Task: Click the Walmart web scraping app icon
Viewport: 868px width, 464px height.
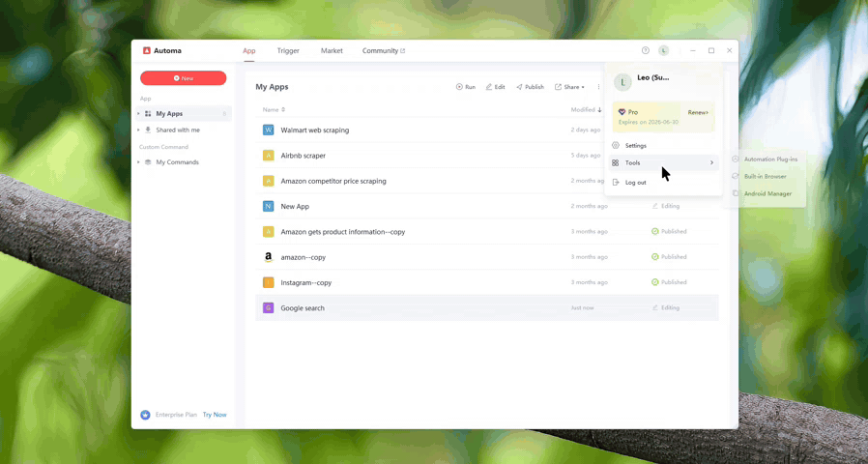Action: tap(269, 130)
